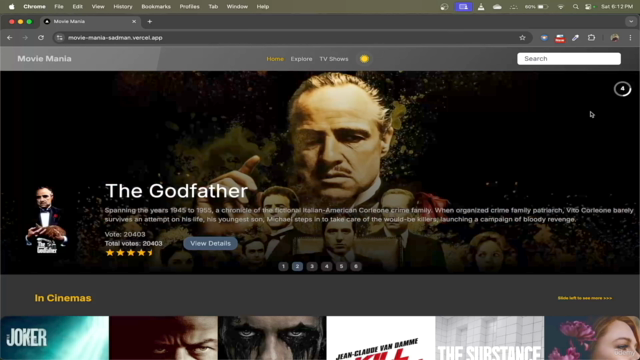Open the History menu

pyautogui.click(x=123, y=7)
